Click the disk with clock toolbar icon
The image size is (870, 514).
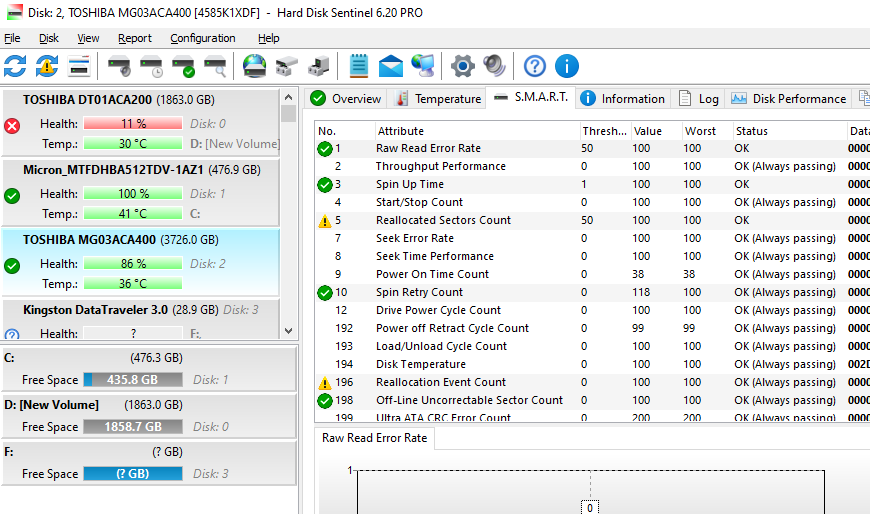click(151, 67)
